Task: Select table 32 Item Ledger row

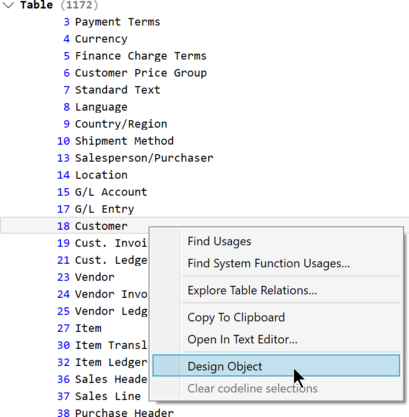Action: [x=102, y=362]
